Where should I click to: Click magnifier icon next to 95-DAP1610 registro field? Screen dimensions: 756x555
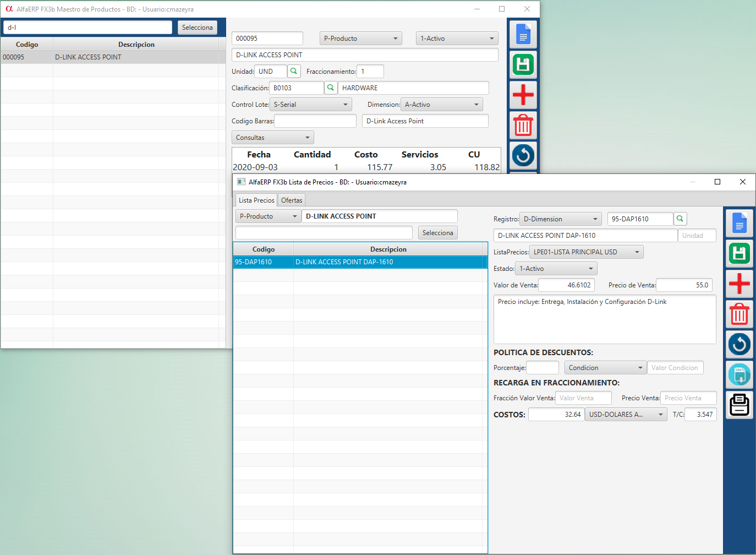click(680, 219)
